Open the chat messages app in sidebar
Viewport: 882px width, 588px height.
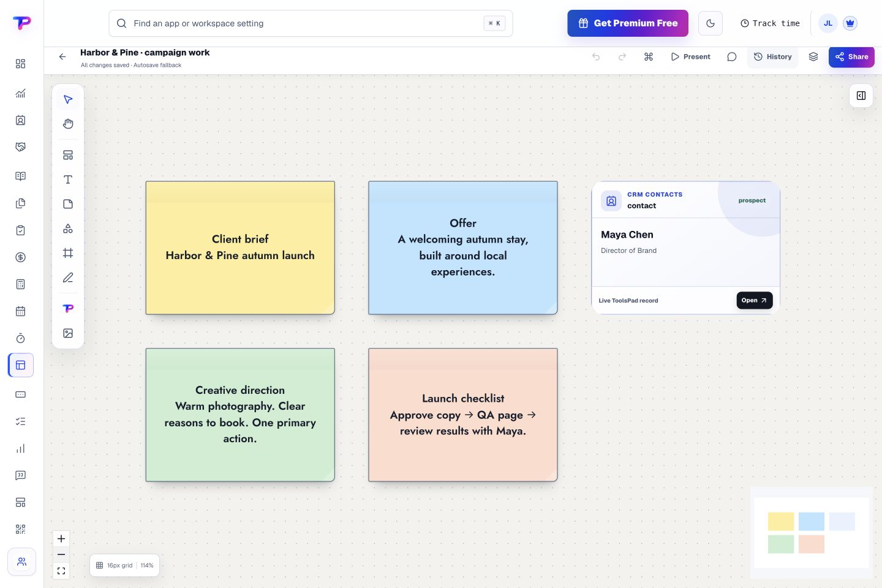click(x=20, y=475)
